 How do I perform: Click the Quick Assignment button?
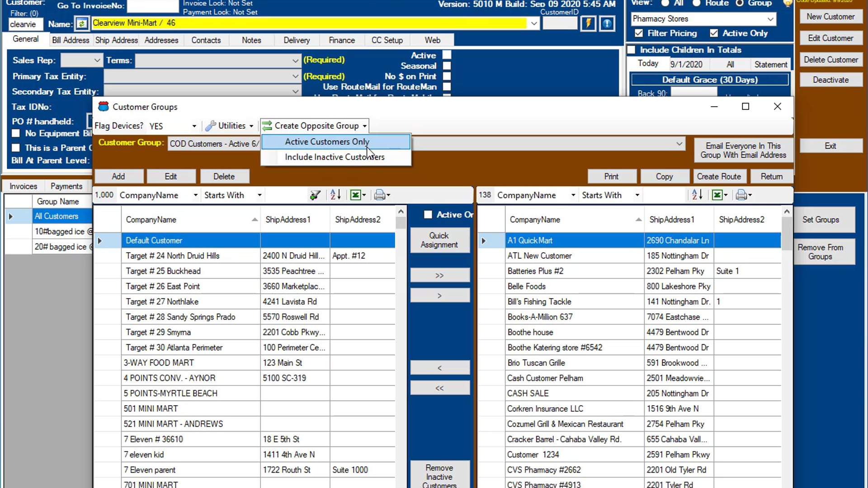(439, 240)
